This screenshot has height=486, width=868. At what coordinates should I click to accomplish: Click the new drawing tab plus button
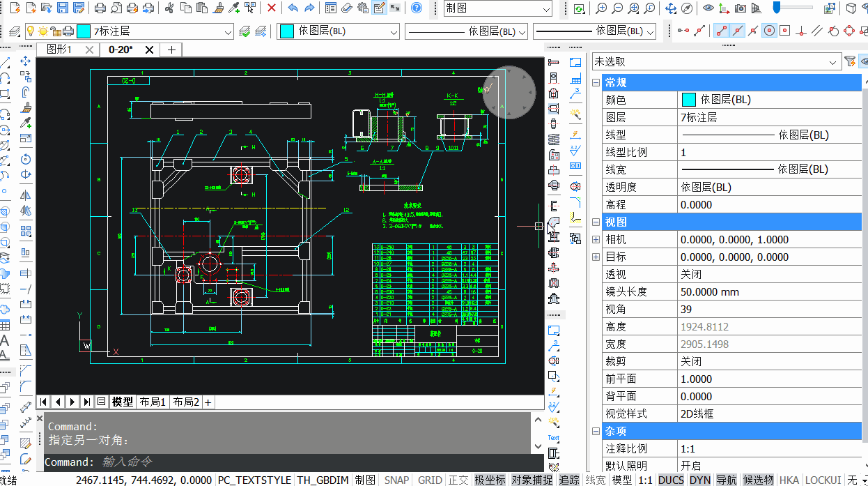click(171, 50)
